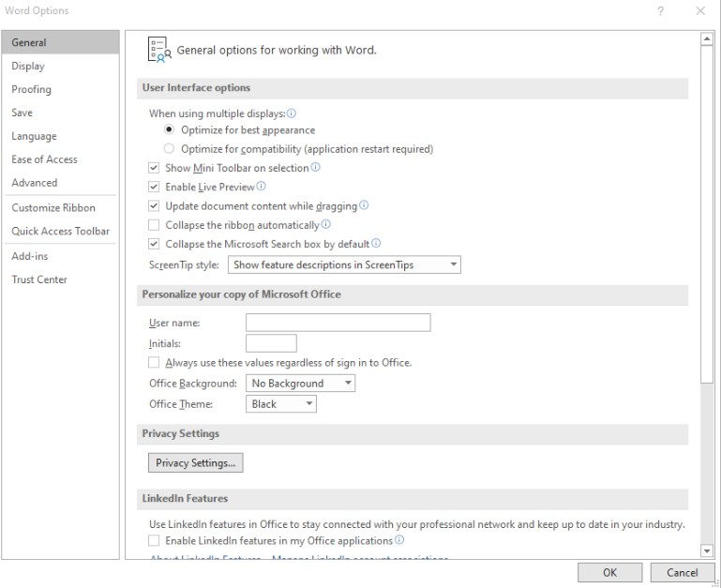Click the scroll down arrow of options pane
721x588 pixels.
click(707, 550)
